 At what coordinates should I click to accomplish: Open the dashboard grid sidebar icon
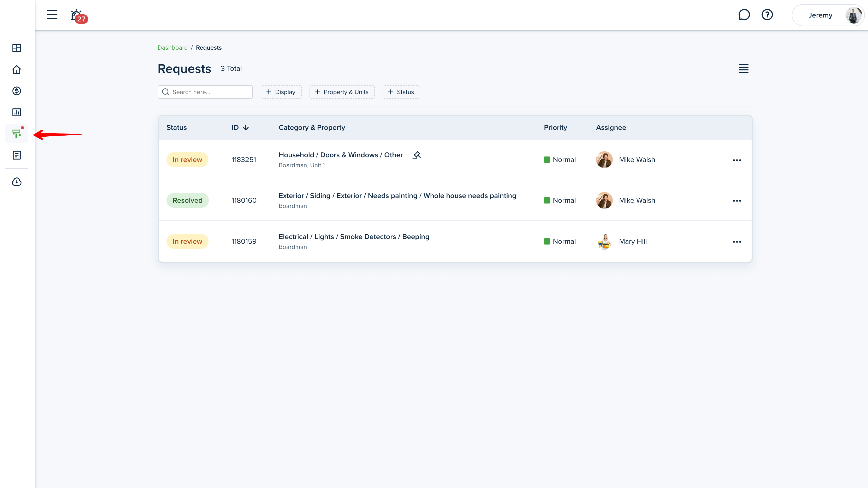pos(16,48)
